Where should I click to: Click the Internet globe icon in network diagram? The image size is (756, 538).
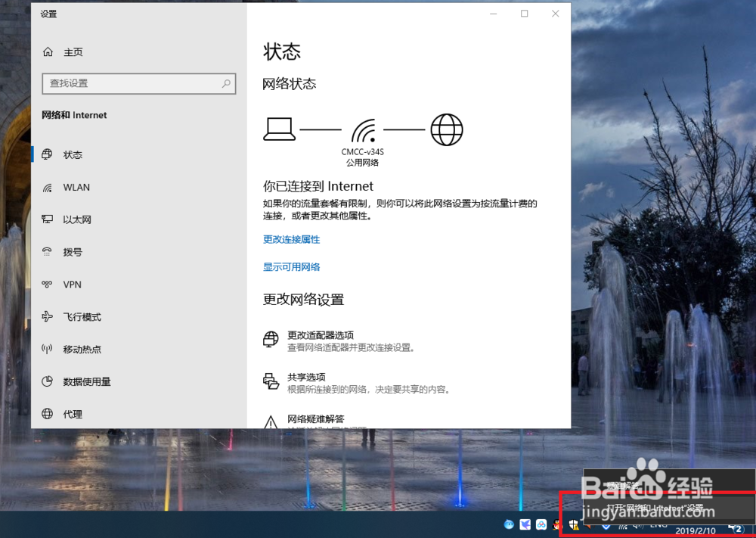point(447,129)
